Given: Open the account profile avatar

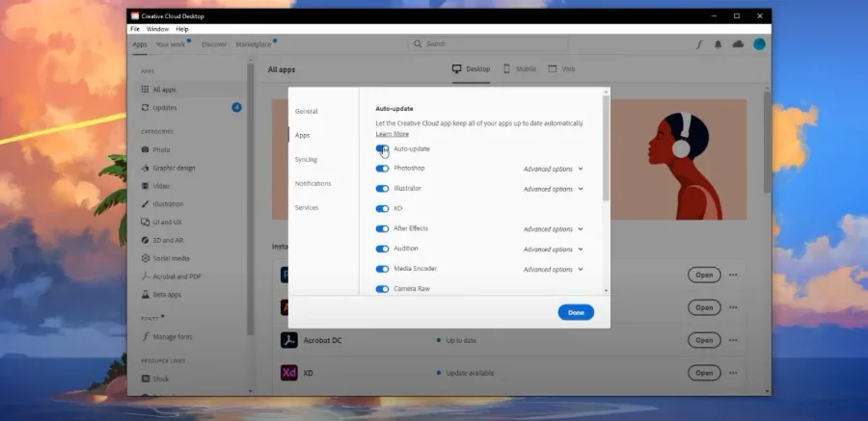Looking at the screenshot, I should 760,44.
